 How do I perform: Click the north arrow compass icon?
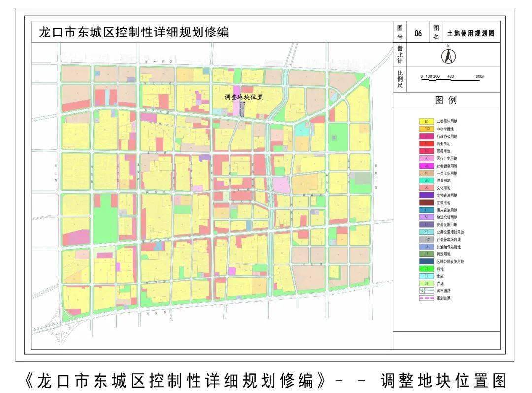tap(448, 56)
